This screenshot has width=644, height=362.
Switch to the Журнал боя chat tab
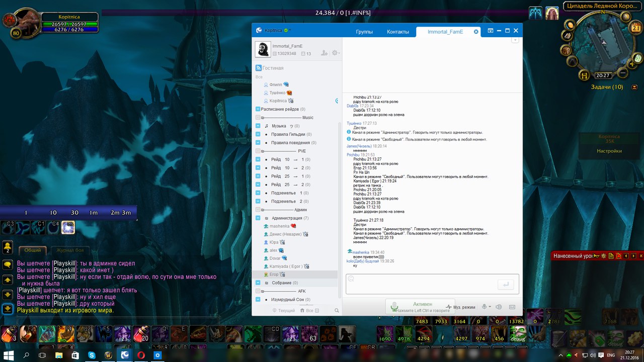click(70, 250)
